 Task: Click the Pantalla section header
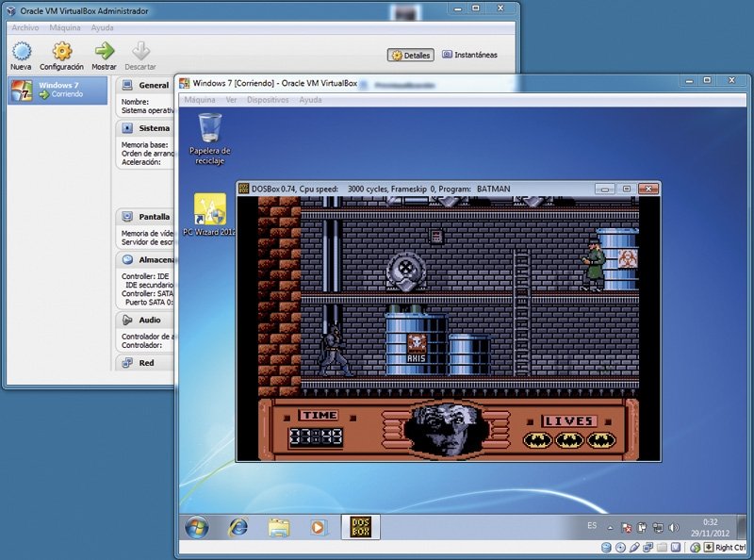coord(145,217)
